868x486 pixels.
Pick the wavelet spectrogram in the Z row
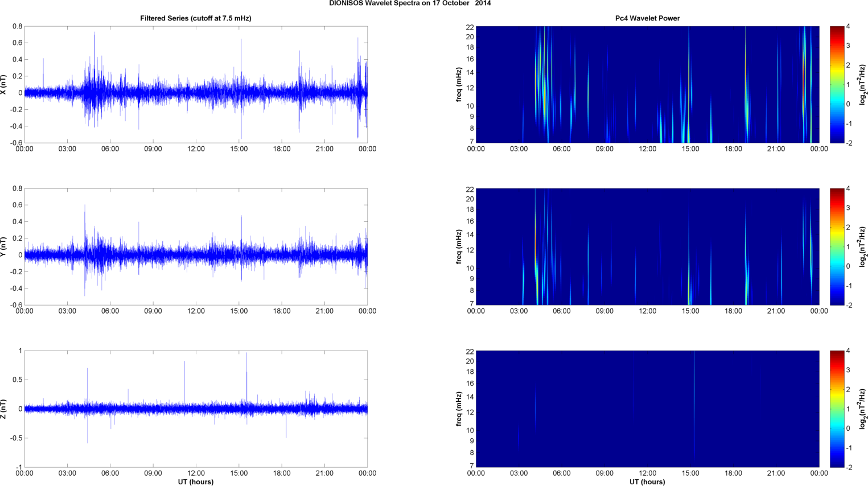click(x=647, y=409)
